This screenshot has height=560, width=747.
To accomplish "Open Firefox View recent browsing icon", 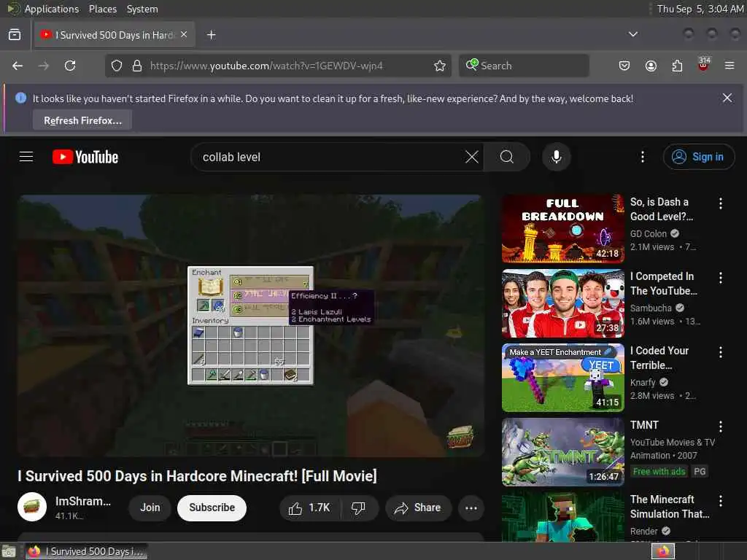I will pyautogui.click(x=15, y=35).
